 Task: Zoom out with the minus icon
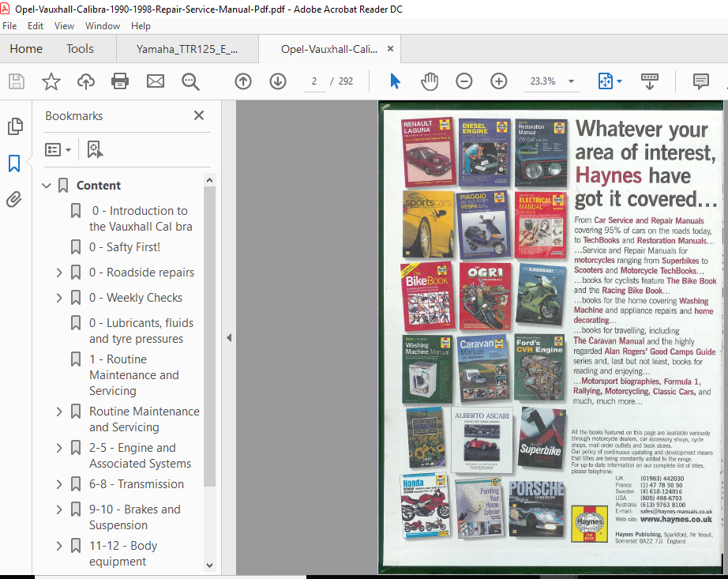(463, 81)
